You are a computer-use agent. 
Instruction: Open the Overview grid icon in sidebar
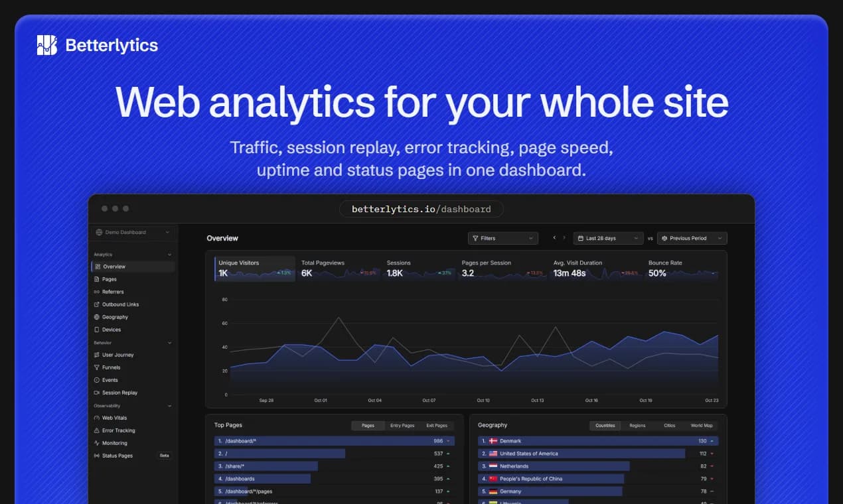tap(97, 267)
